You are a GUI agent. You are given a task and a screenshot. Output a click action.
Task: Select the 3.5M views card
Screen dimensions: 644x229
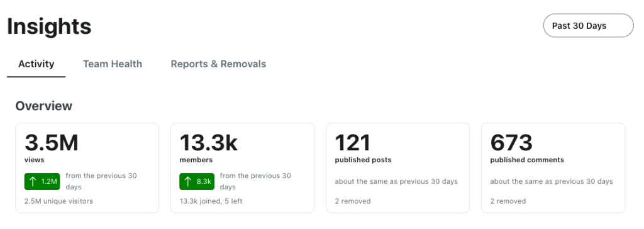(x=87, y=168)
